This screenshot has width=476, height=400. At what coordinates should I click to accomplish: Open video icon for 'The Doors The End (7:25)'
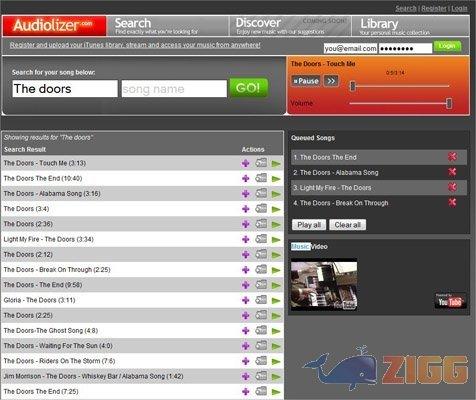pos(261,391)
